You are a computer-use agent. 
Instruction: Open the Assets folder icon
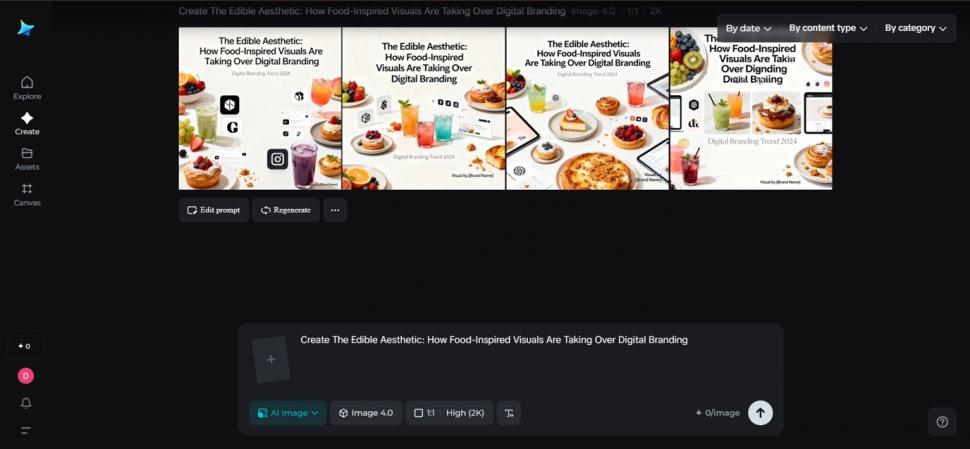[27, 153]
